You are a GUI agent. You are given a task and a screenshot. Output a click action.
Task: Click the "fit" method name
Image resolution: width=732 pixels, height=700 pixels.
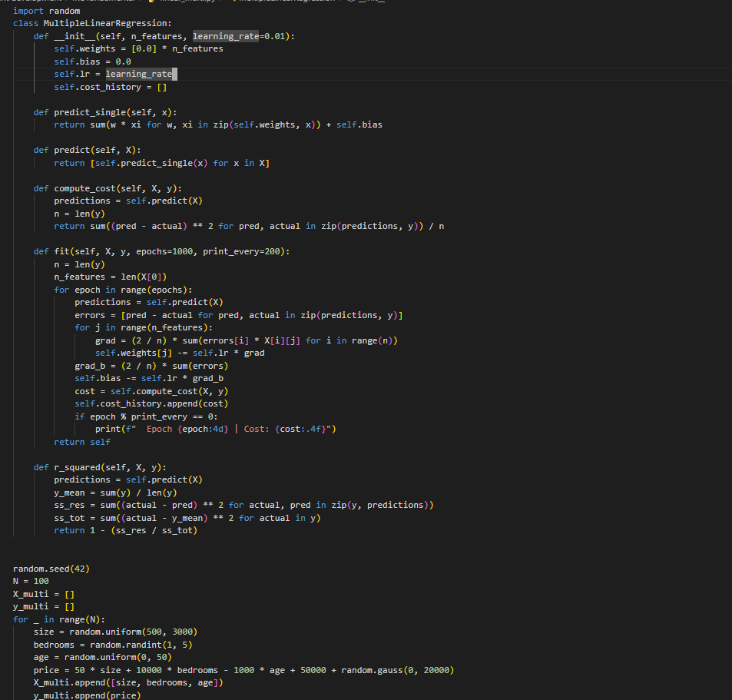[61, 252]
